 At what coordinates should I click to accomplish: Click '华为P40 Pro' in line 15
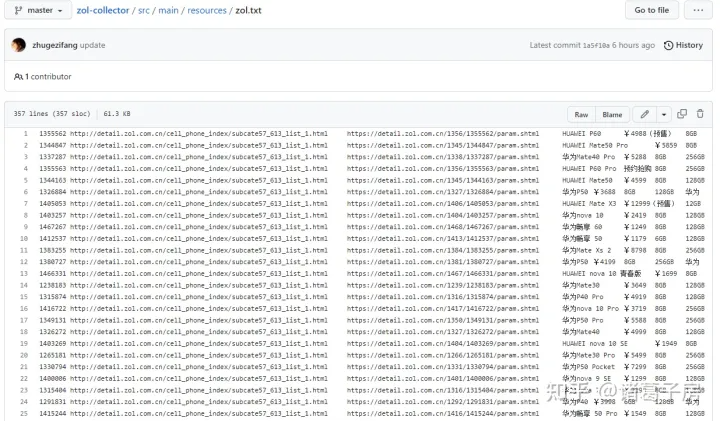[583, 297]
